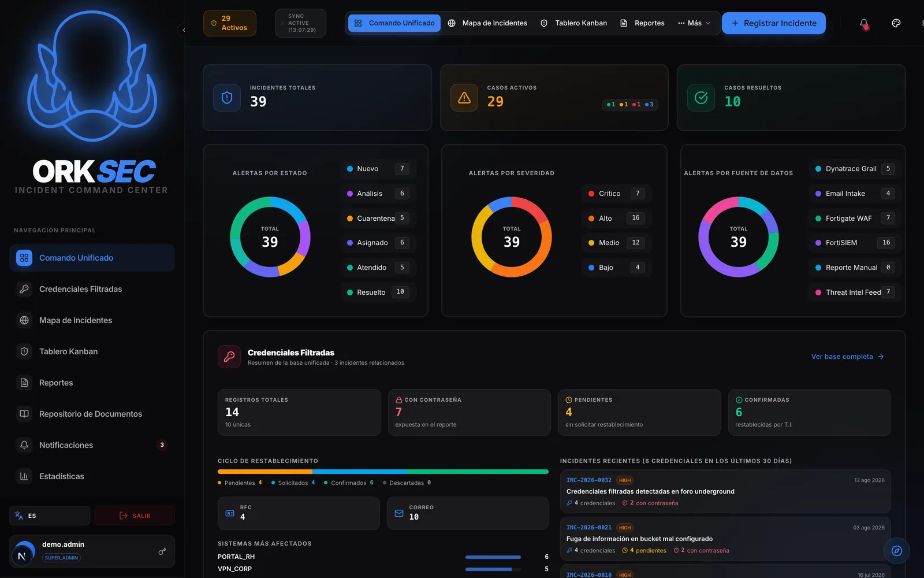Open the theme palette icon

(x=896, y=23)
